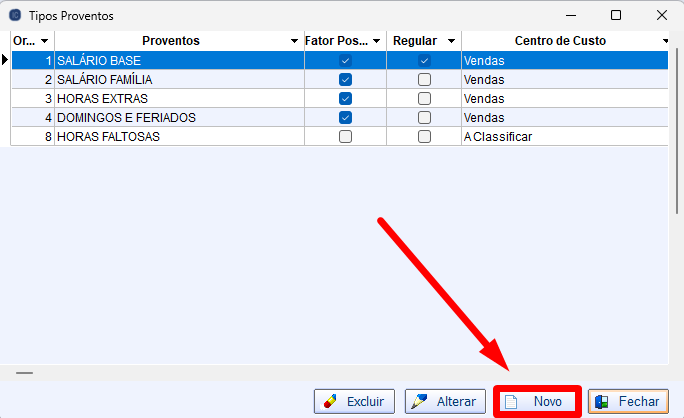Click the blank page icon on Novo
Viewport: 684px width, 418px height.
511,401
